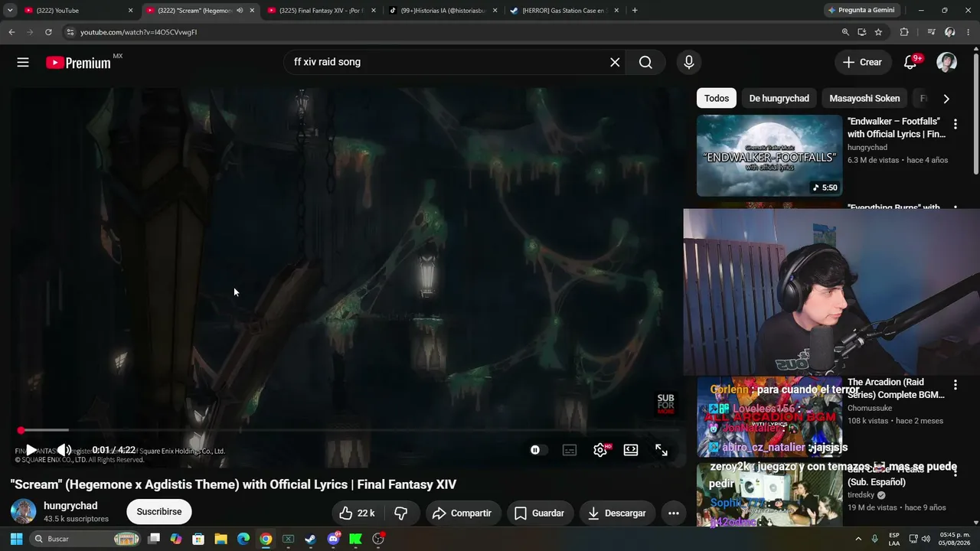Open Endwalker Footfalls video thumbnail
The height and width of the screenshot is (551, 980).
pos(769,155)
